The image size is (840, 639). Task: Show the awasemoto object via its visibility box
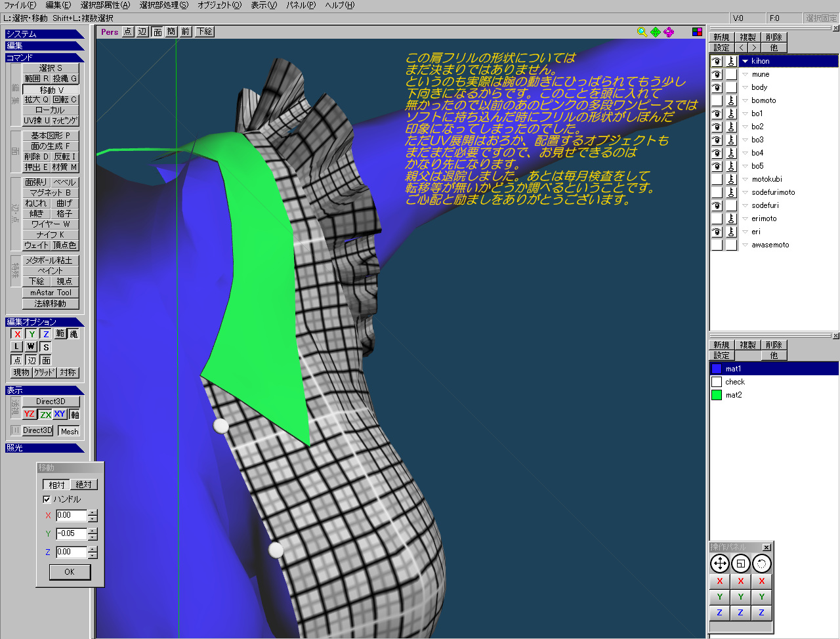click(x=717, y=245)
